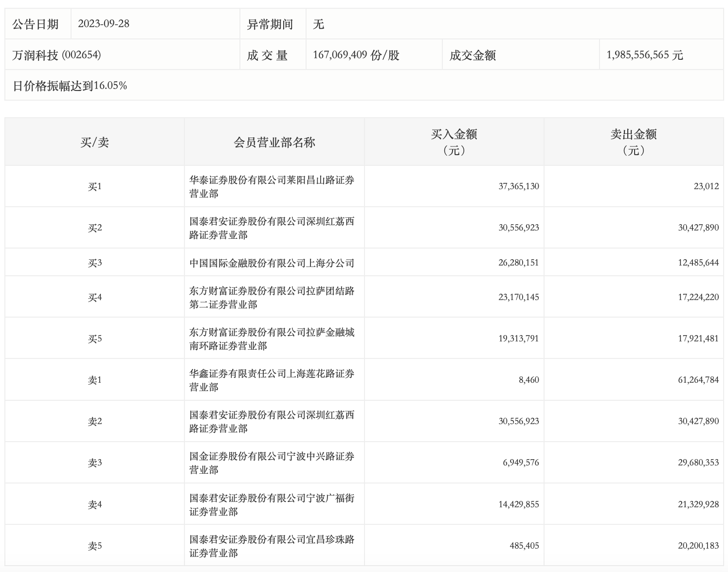Click 东方财富拉萨团结路第二证券营业部 name

pyautogui.click(x=272, y=298)
